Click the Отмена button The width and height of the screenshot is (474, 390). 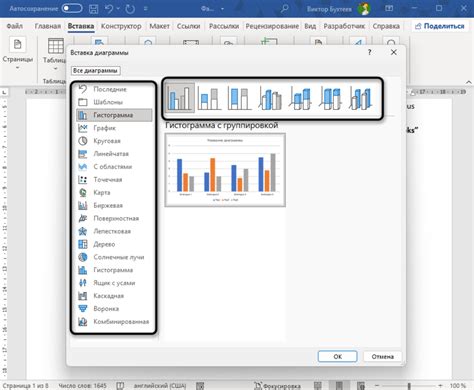pyautogui.click(x=382, y=356)
